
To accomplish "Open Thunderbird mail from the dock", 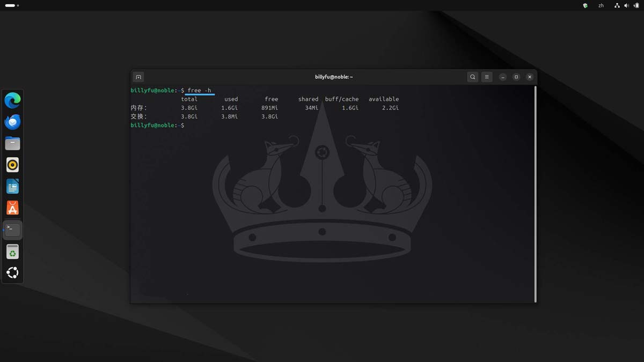I will pos(12,122).
